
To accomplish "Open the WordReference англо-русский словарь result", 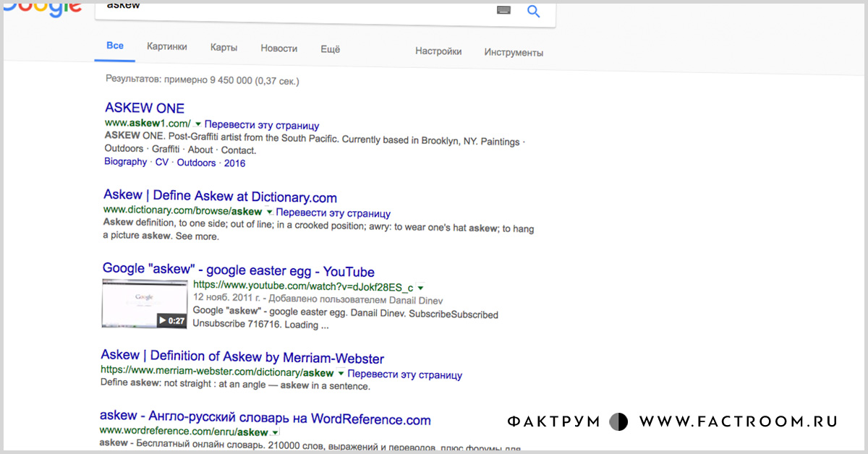I will point(265,419).
